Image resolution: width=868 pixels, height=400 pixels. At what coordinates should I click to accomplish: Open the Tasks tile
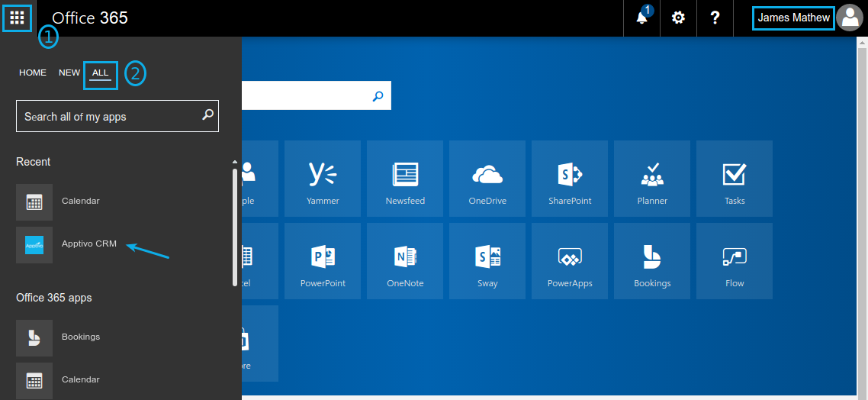pyautogui.click(x=735, y=179)
